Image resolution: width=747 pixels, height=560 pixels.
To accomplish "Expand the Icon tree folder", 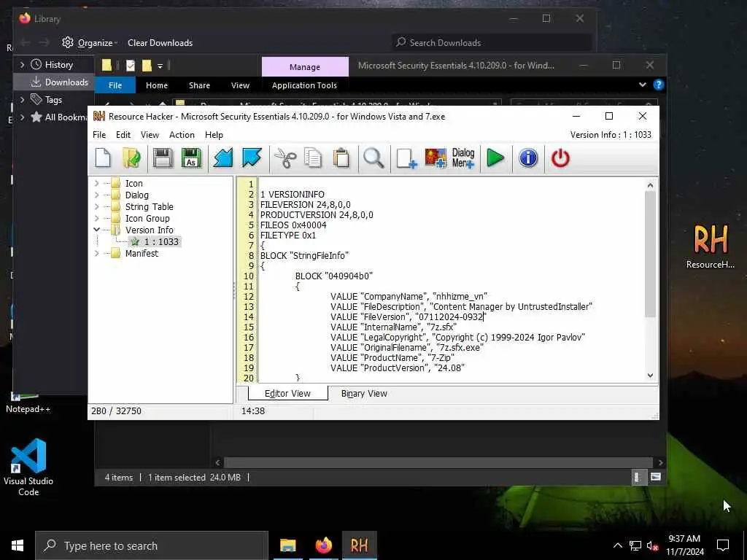I will (97, 183).
